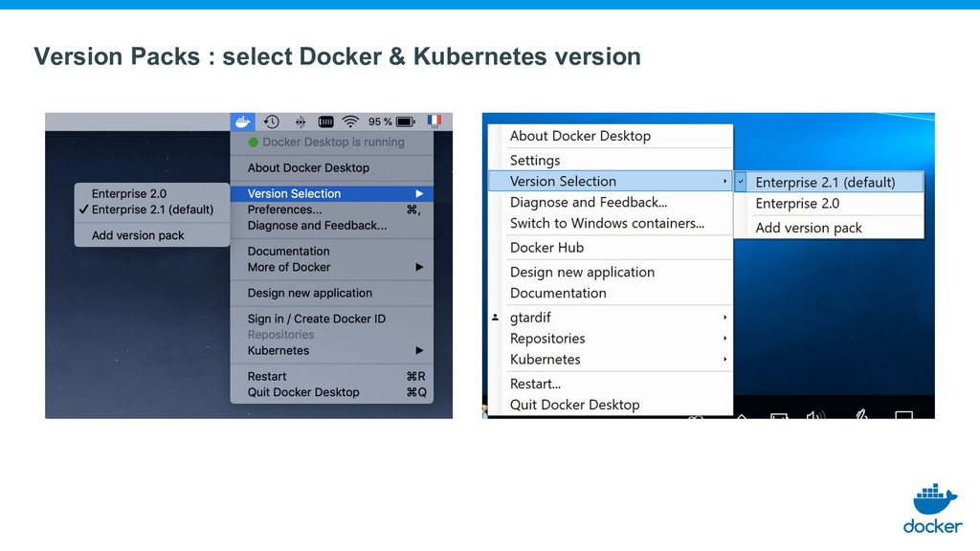Open Time Machine icon in Mac menu bar
Image resolution: width=980 pixels, height=551 pixels.
271,121
